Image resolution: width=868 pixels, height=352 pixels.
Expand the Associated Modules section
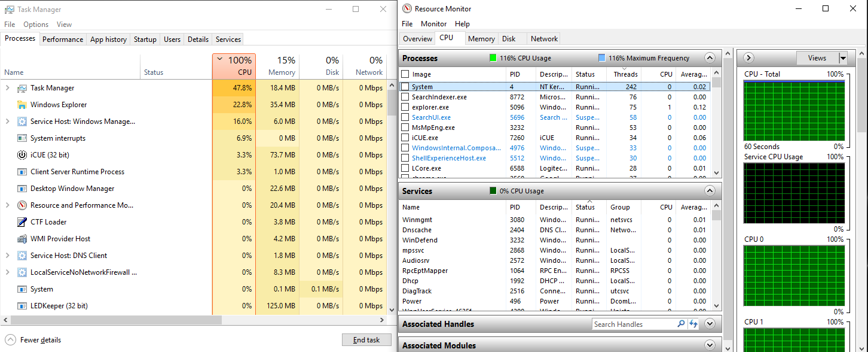point(710,345)
